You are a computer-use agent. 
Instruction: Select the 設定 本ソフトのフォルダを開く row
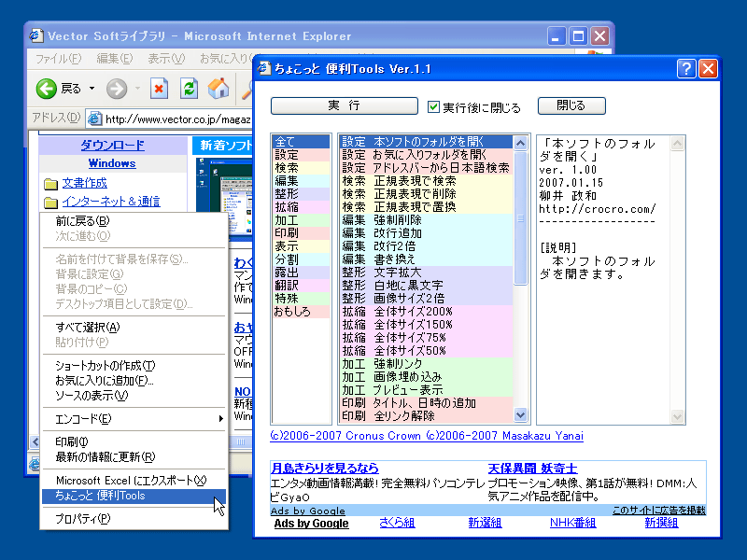click(427, 142)
